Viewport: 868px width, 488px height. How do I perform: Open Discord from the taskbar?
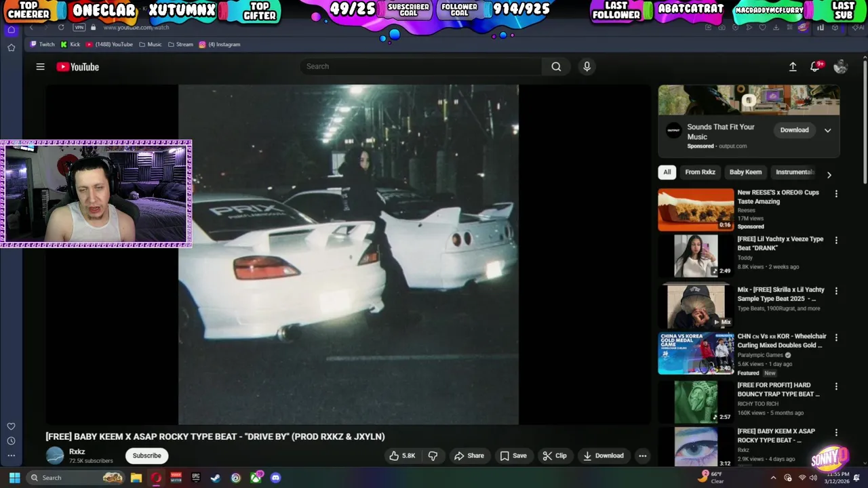[275, 478]
